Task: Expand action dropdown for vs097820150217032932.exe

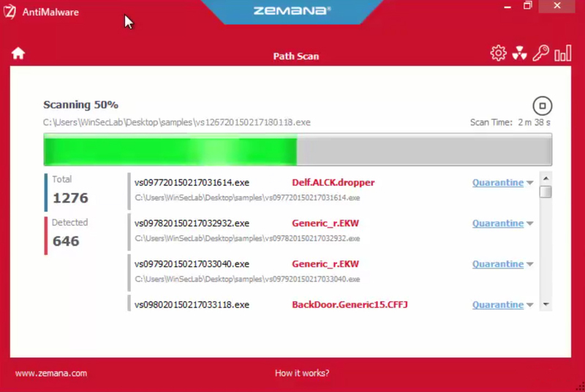Action: click(x=529, y=223)
